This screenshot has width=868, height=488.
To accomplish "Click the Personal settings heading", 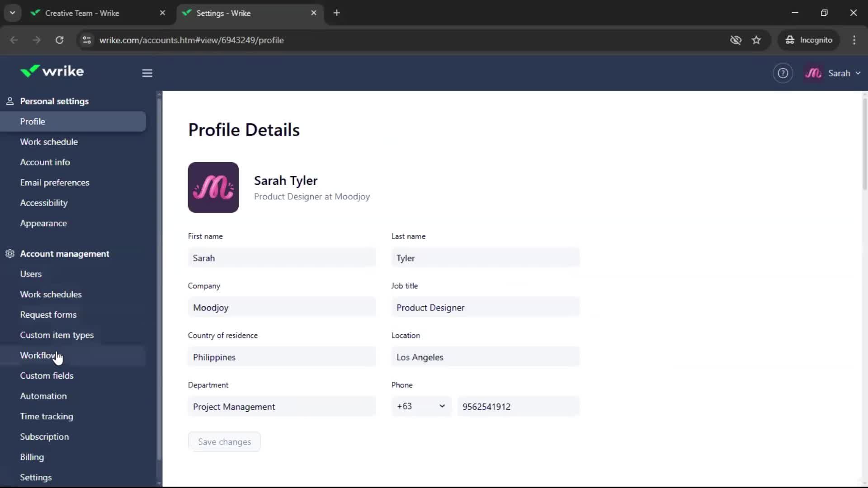I will pyautogui.click(x=54, y=101).
